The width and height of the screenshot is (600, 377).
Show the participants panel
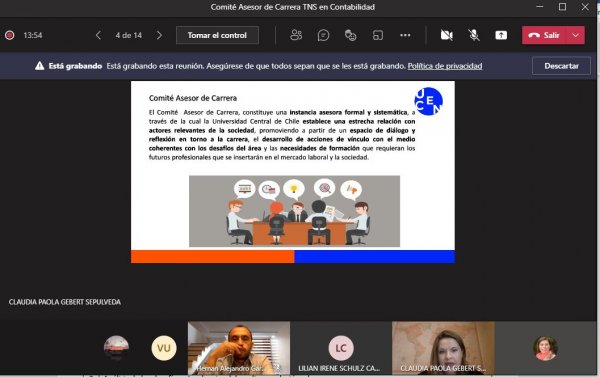(296, 35)
